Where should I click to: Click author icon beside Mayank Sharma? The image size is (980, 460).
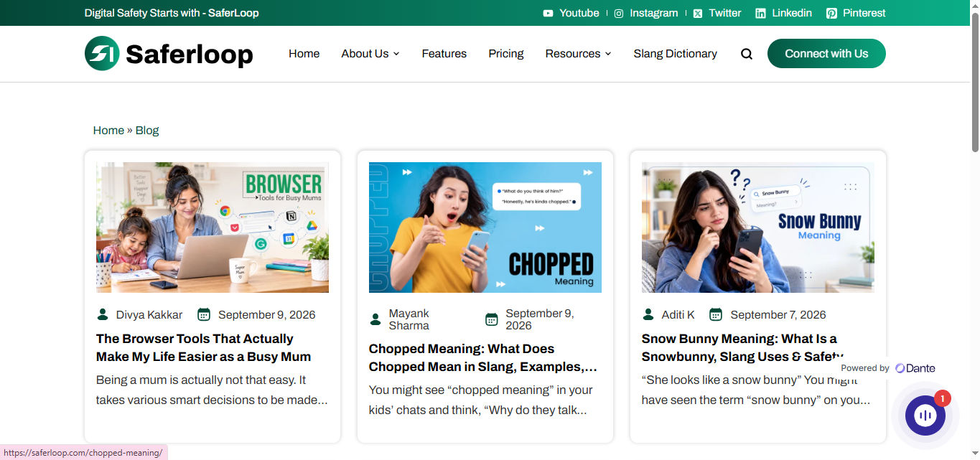pos(375,319)
